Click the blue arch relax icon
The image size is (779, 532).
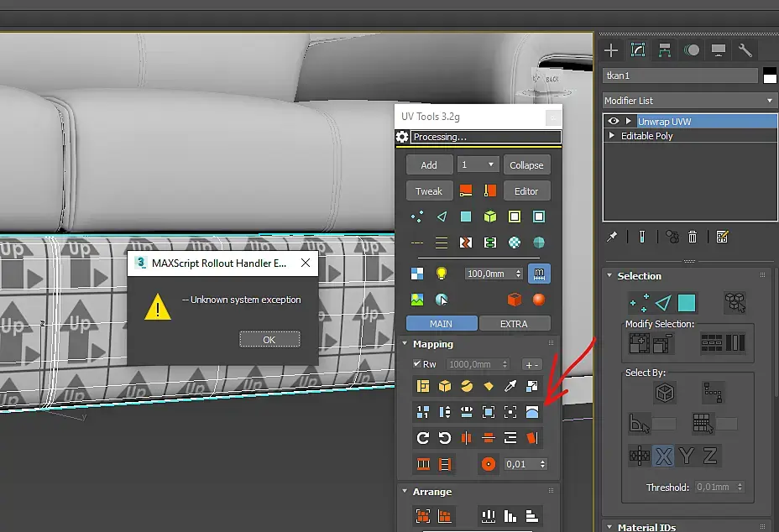(532, 412)
